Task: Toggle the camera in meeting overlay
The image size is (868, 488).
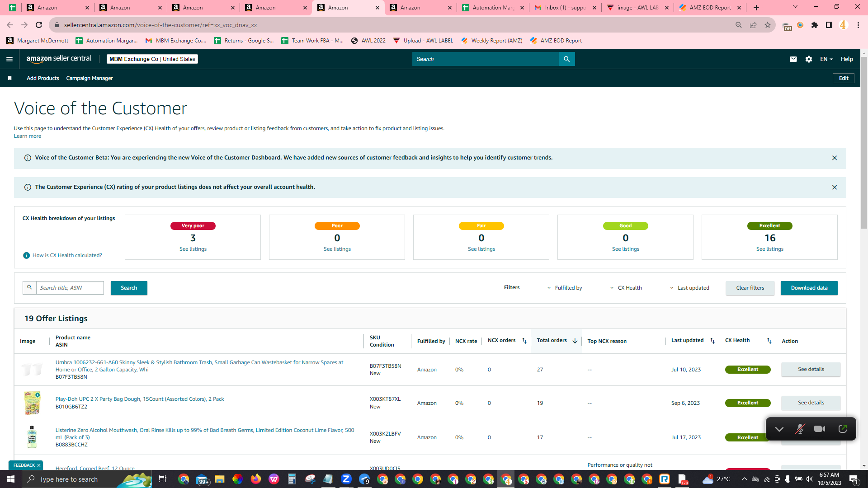Action: (x=820, y=429)
